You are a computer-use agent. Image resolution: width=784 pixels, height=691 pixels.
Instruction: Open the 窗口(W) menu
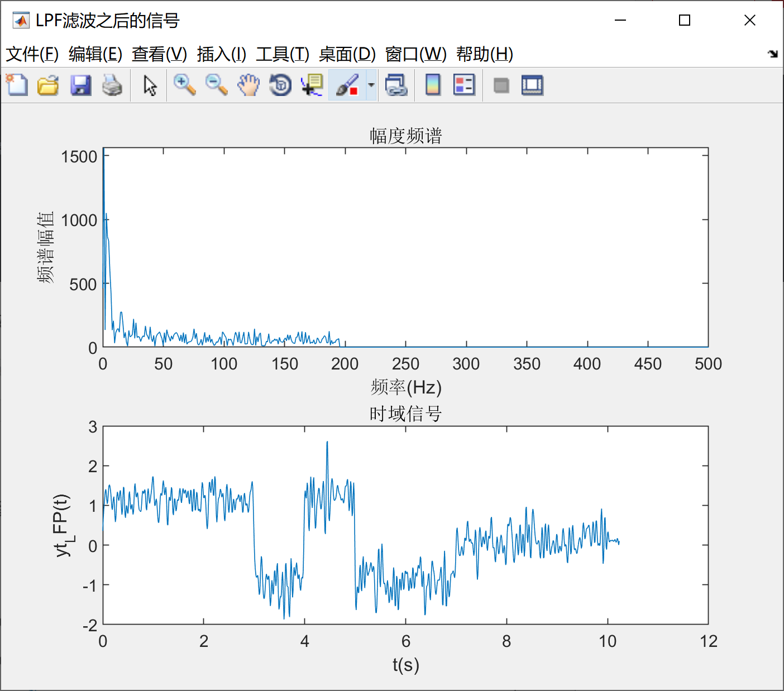click(416, 54)
